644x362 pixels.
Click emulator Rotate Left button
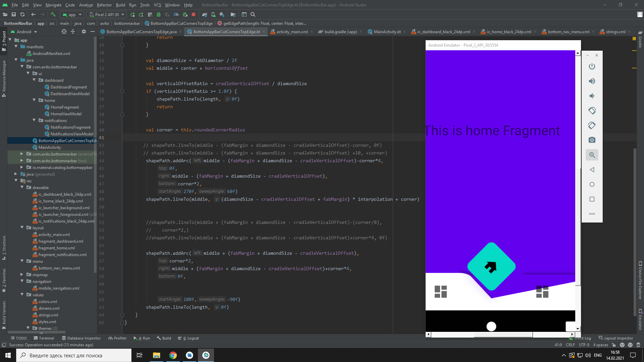click(x=592, y=111)
